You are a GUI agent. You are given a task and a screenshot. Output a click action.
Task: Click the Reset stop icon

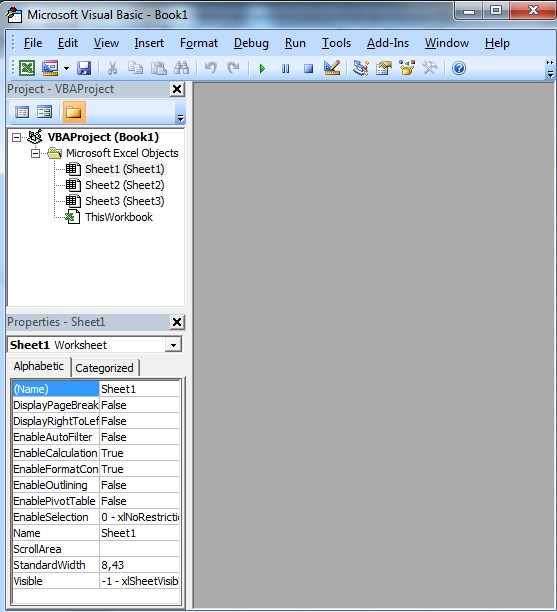tap(308, 69)
